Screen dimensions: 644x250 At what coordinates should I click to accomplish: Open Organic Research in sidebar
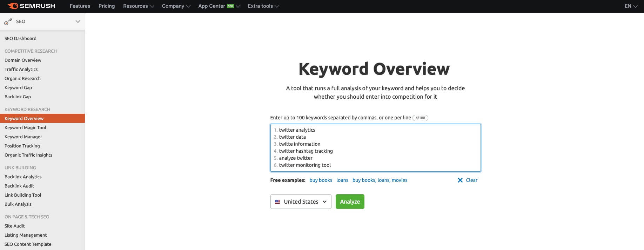click(22, 78)
